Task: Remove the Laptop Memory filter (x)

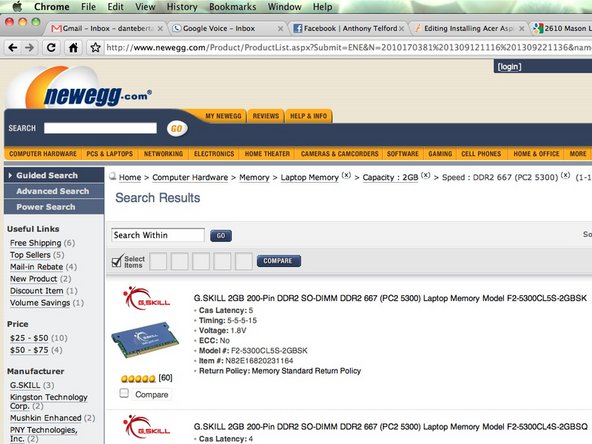Action: tap(346, 175)
